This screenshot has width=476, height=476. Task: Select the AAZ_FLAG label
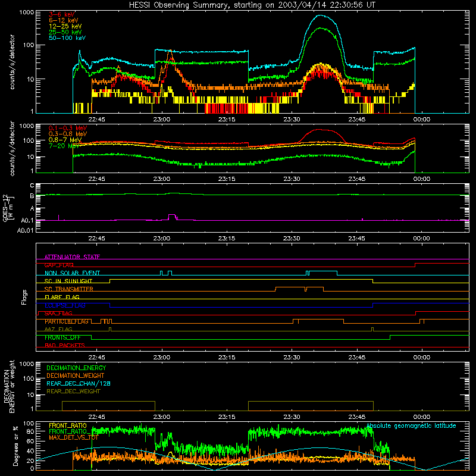click(x=58, y=330)
